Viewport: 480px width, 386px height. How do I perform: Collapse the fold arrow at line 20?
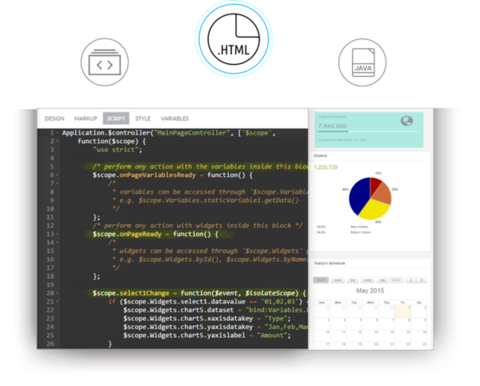click(x=57, y=293)
